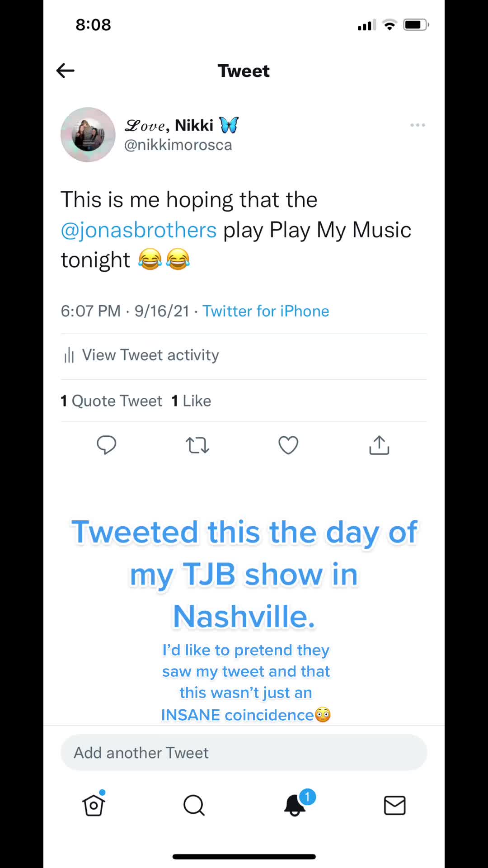Like the tweet with heart icon
Image resolution: width=488 pixels, height=868 pixels.
click(x=288, y=445)
